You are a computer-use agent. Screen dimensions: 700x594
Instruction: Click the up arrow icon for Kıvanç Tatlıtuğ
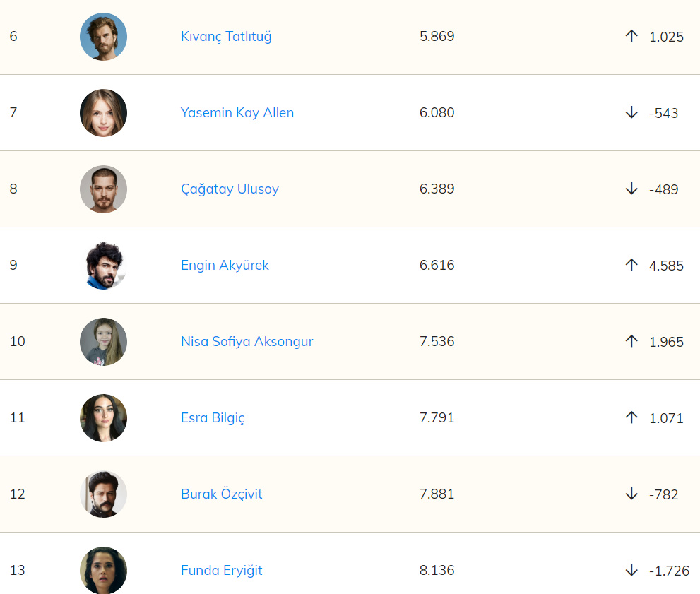tap(631, 36)
